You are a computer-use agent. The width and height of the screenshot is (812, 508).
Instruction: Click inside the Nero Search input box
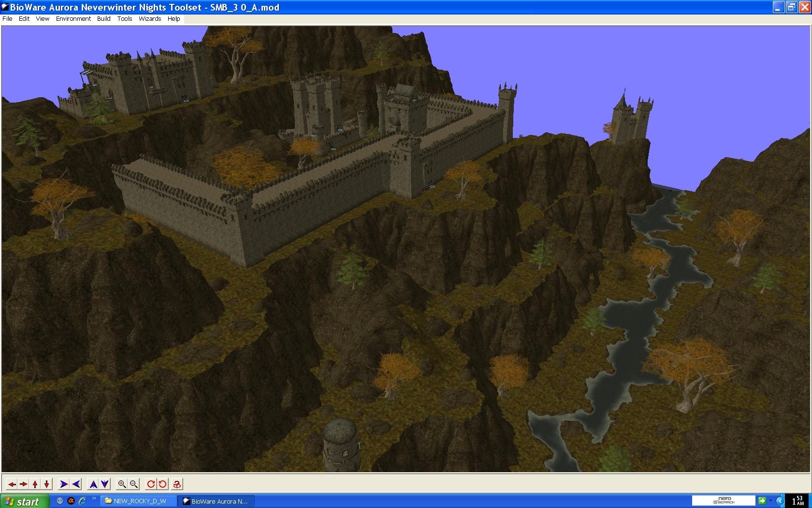click(723, 501)
